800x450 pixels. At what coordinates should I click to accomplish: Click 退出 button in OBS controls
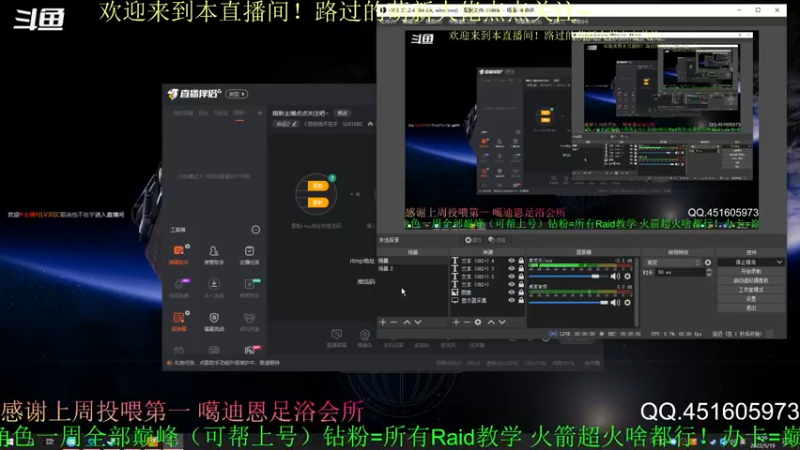pos(751,308)
